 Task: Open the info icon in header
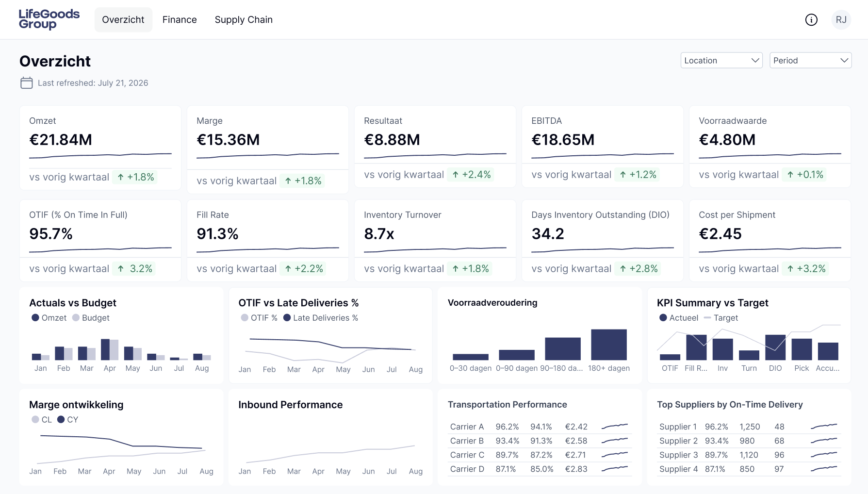click(x=811, y=20)
